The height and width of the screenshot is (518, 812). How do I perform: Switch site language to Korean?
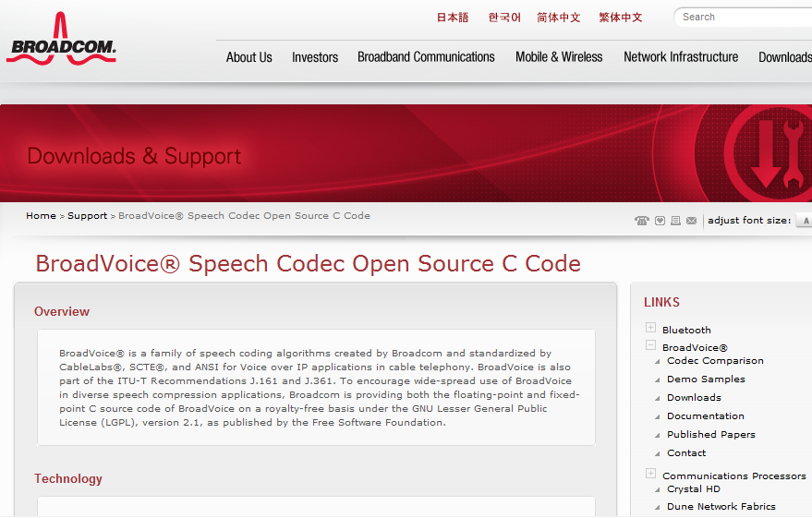pyautogui.click(x=504, y=18)
